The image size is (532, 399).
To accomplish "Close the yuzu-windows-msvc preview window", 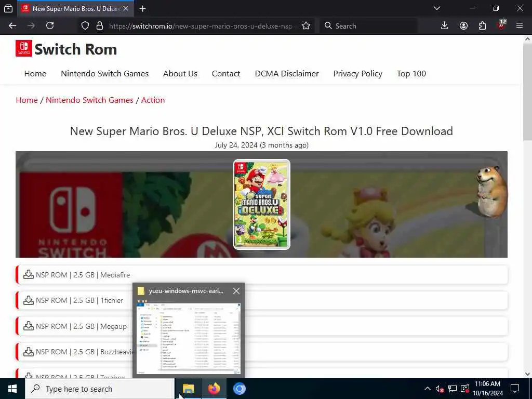I will coord(236,291).
